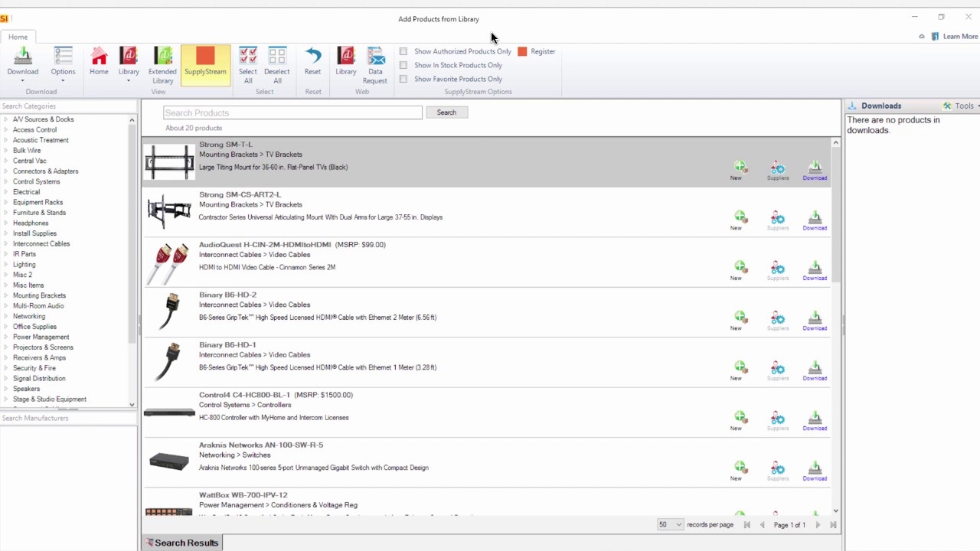Select the Lighting category

coord(24,264)
